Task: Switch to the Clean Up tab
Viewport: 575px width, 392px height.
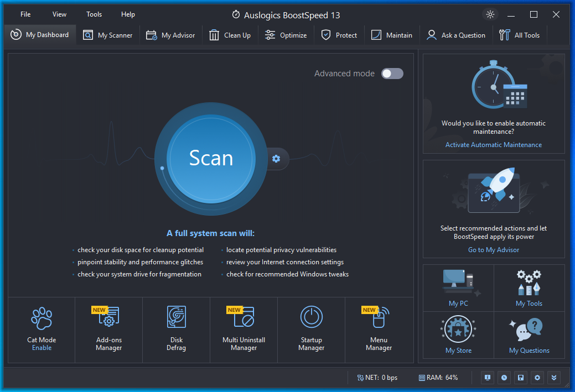Action: [x=230, y=34]
